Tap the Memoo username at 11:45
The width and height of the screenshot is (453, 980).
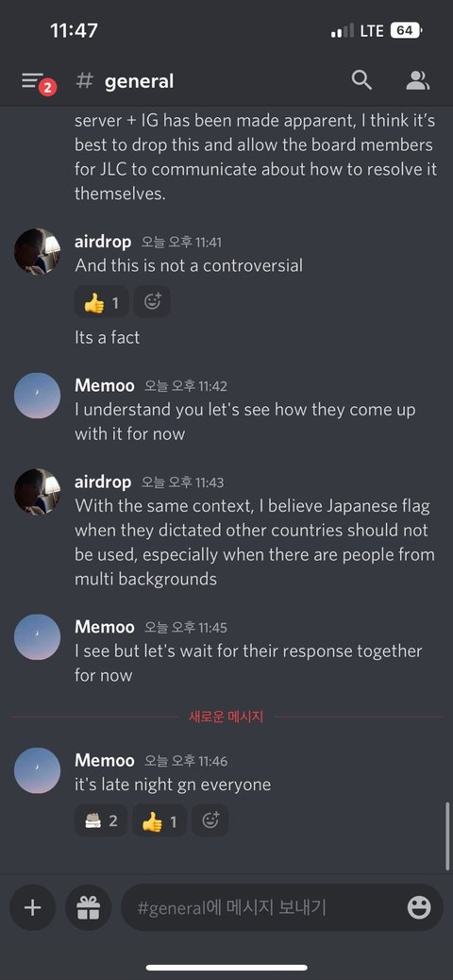(105, 626)
